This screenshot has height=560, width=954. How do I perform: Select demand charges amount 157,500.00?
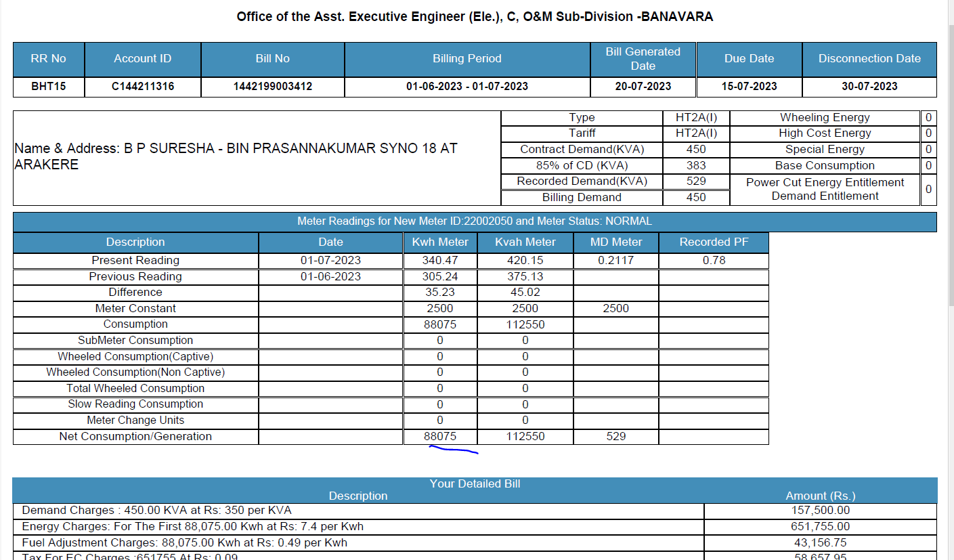[821, 511]
